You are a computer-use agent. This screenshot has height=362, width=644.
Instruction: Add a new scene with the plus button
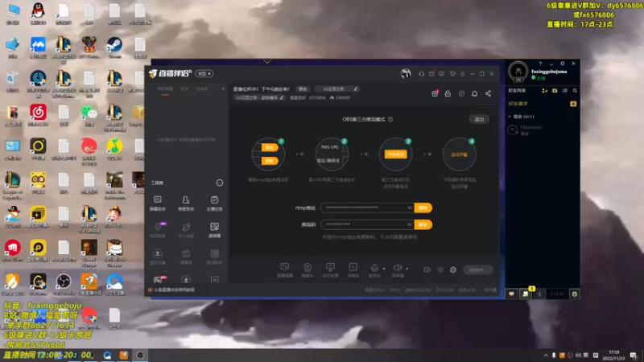click(x=223, y=88)
